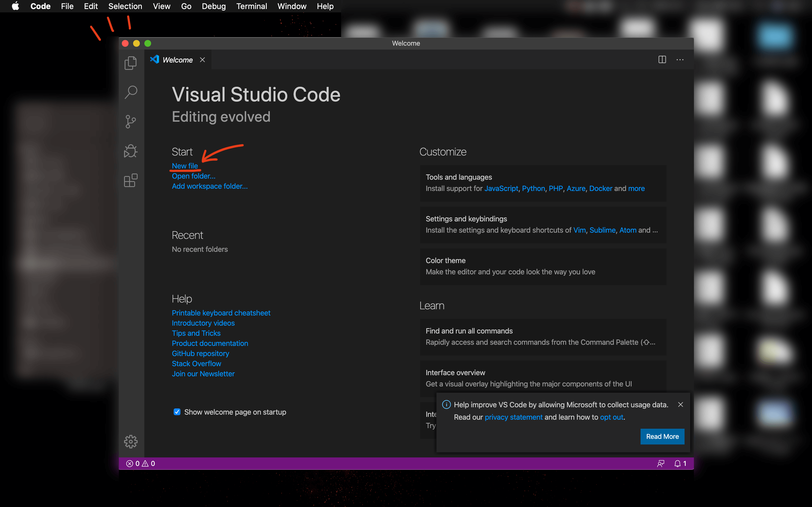Open the More Actions ellipsis menu
The width and height of the screenshot is (812, 507).
pyautogui.click(x=680, y=60)
